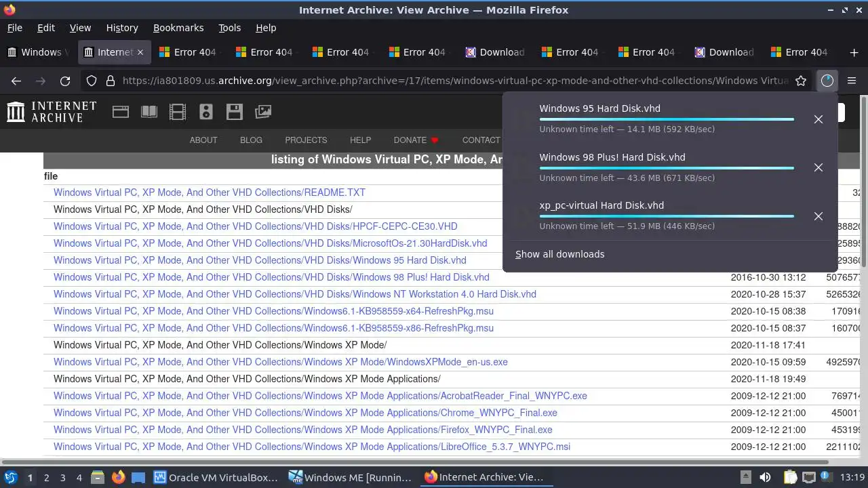The height and width of the screenshot is (488, 868).
Task: Open the PROJECTS link
Action: click(306, 140)
